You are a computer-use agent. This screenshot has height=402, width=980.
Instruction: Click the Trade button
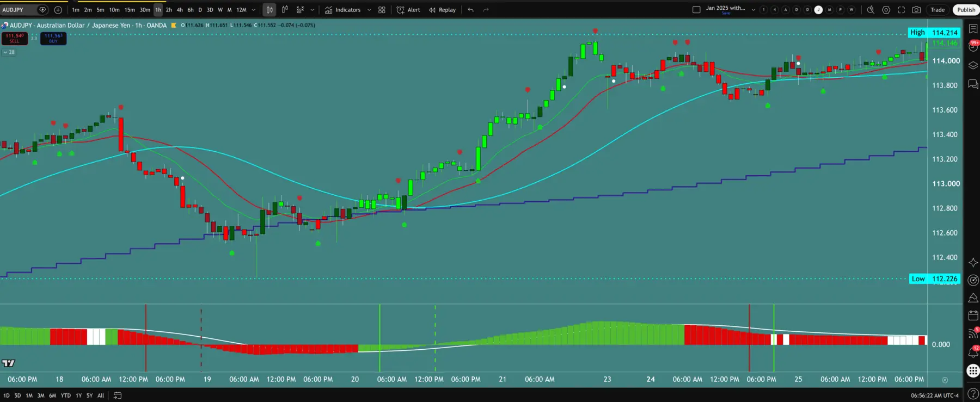point(938,10)
